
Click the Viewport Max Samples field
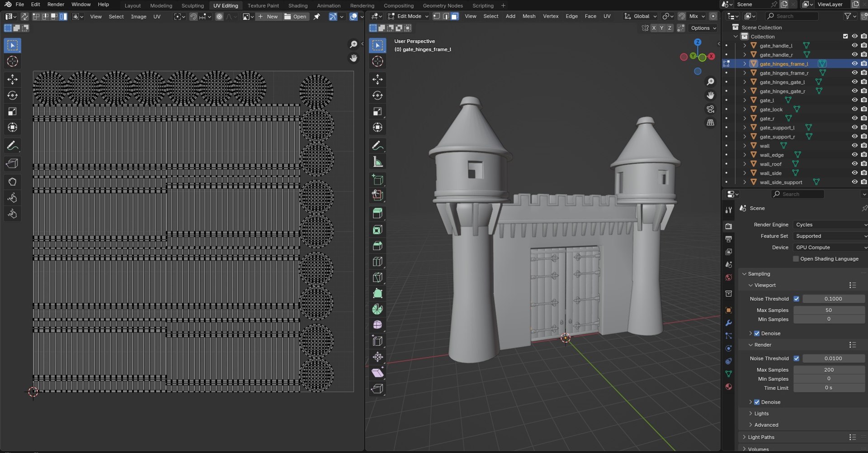(829, 310)
